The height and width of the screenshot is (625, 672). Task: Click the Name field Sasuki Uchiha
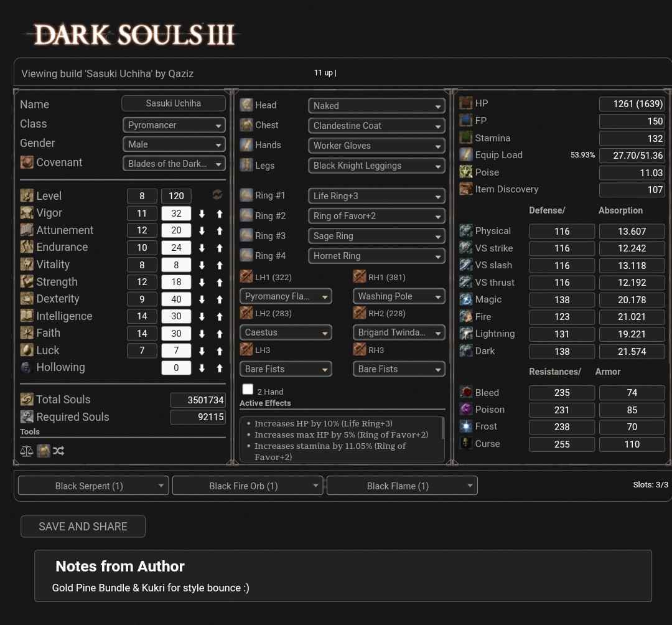(174, 103)
